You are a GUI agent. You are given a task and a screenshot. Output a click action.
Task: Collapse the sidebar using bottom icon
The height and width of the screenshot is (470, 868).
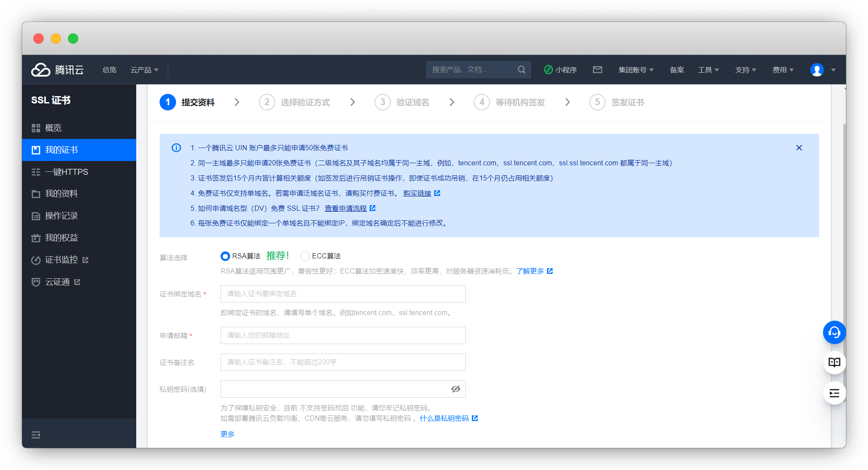(x=36, y=435)
